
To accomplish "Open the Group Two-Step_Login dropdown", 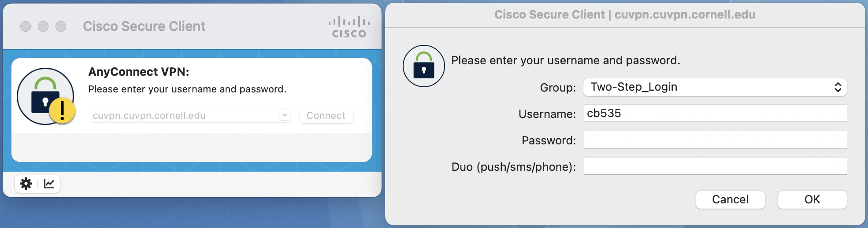I will [715, 87].
